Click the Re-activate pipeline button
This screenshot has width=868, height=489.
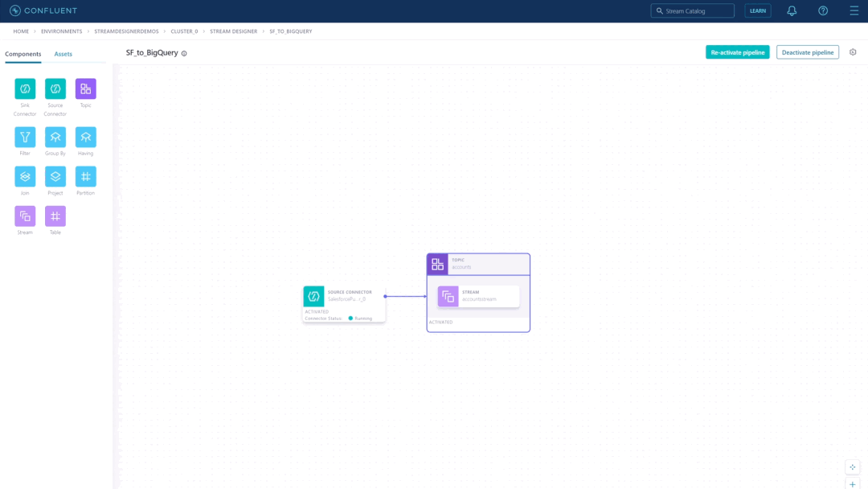[737, 52]
